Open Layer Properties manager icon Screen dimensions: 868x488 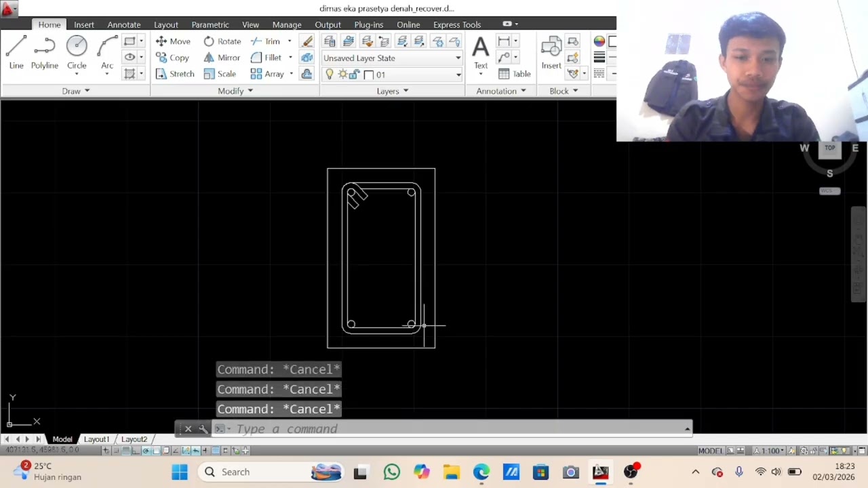(x=330, y=41)
